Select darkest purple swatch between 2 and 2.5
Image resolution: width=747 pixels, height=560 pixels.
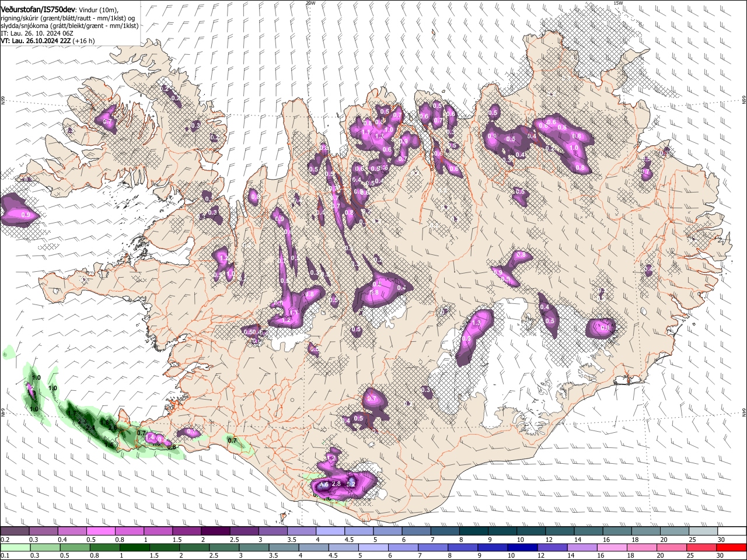pyautogui.click(x=215, y=531)
